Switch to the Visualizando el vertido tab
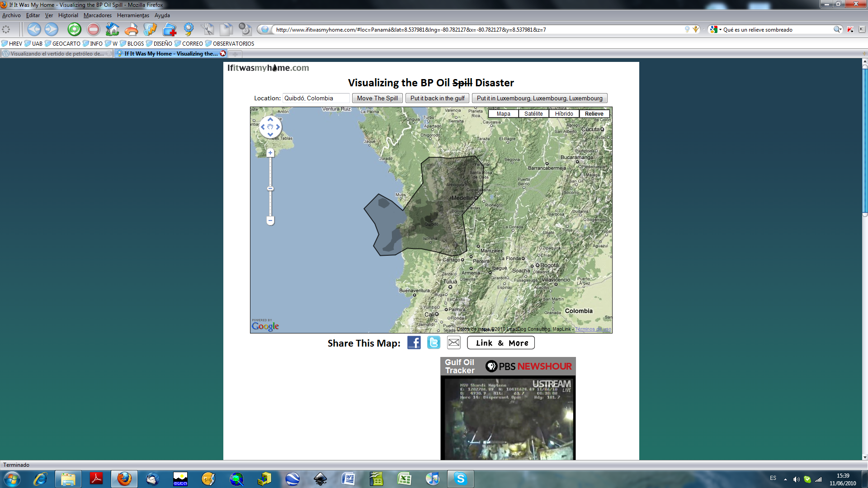The height and width of the screenshot is (488, 868). pos(57,54)
